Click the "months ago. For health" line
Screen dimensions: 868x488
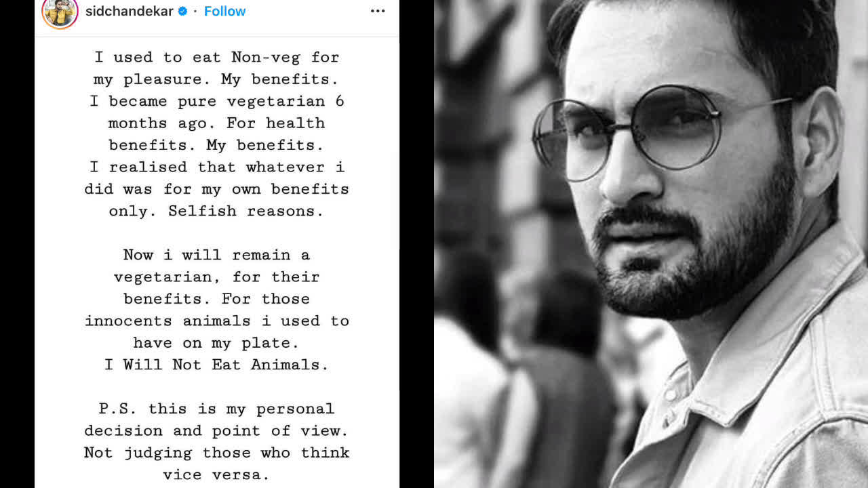click(x=216, y=123)
